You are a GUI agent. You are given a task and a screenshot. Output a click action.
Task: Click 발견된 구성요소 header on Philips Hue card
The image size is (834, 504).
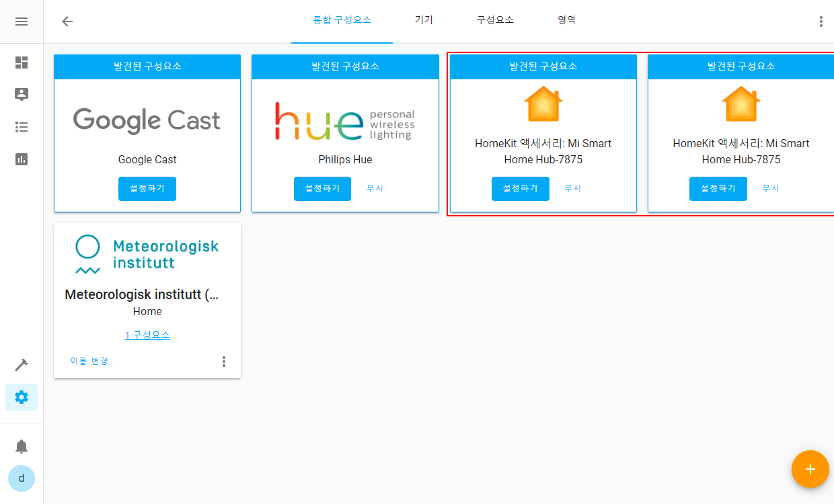point(345,67)
